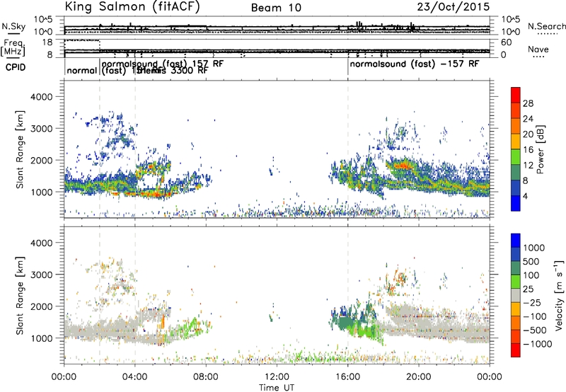Click the "28" Power colorbar tick
Viewport: 566px width, 392px height.
point(528,103)
